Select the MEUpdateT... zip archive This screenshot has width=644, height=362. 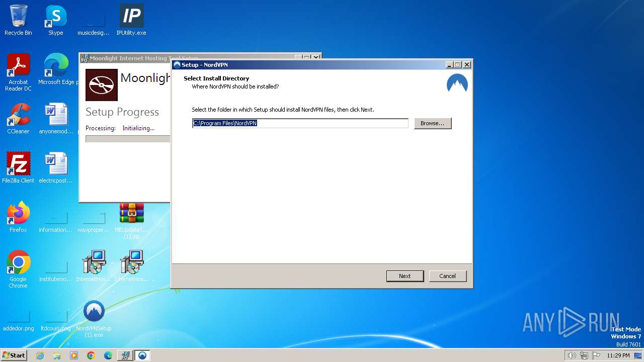coord(131,220)
